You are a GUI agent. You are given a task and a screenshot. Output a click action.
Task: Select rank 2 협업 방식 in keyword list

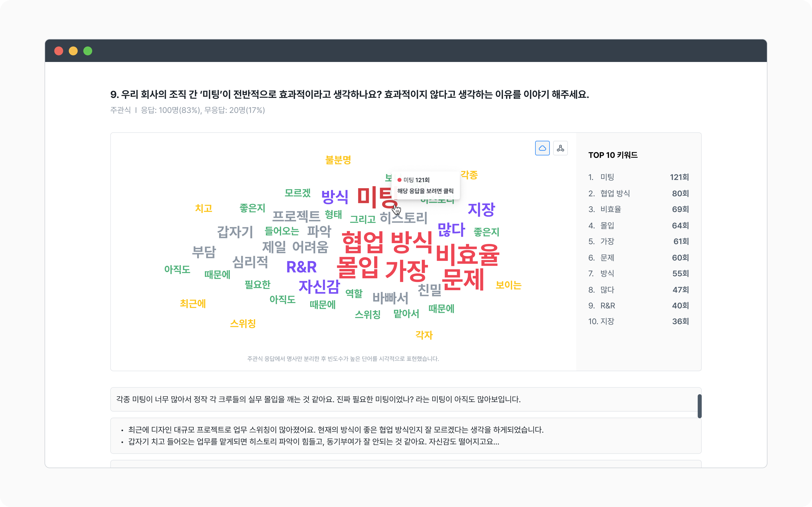[616, 193]
